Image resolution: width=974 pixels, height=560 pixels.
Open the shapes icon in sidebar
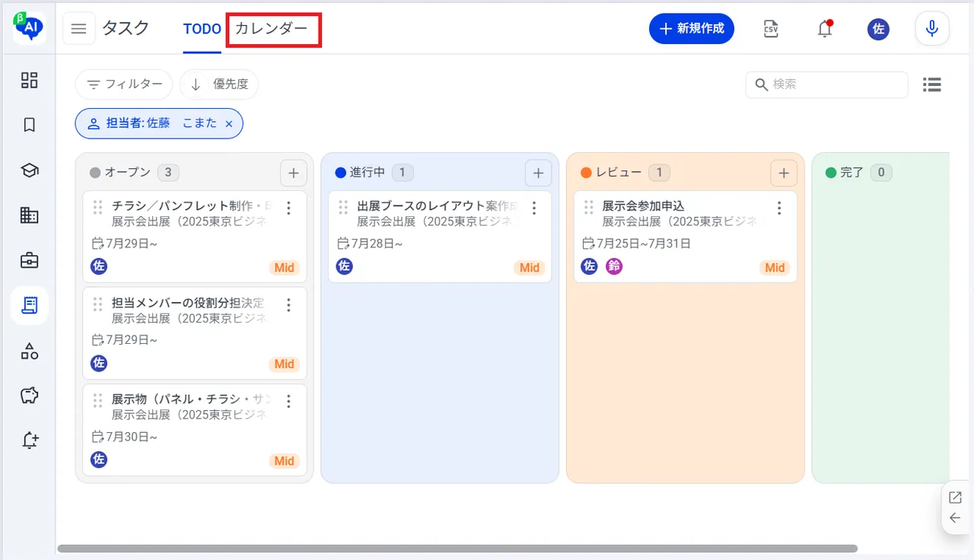pyautogui.click(x=29, y=351)
